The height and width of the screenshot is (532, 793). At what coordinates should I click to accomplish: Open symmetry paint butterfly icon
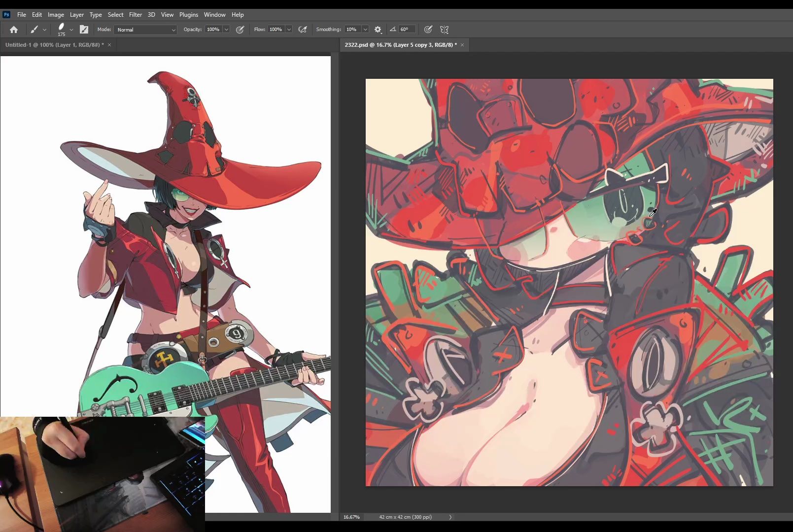pyautogui.click(x=445, y=30)
